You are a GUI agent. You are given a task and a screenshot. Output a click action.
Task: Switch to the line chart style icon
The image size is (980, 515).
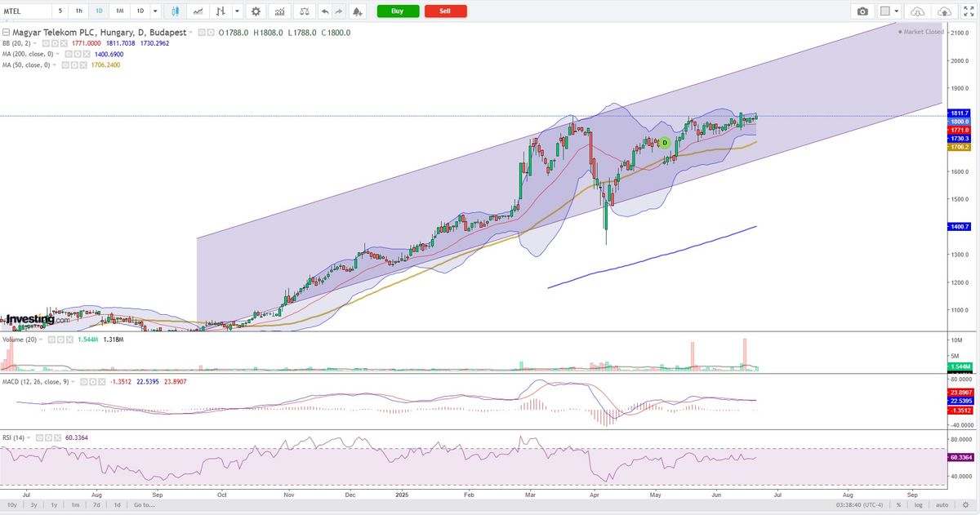(198, 11)
